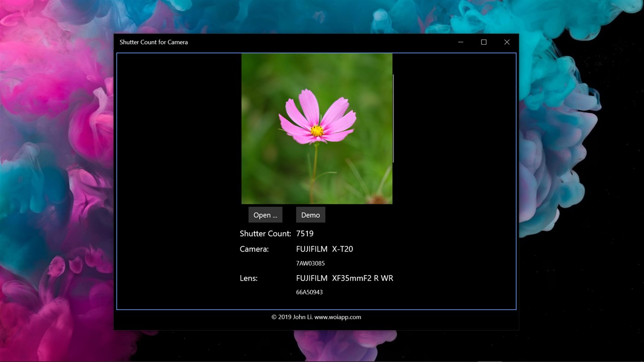Click the Demo button
This screenshot has width=644, height=362.
tap(310, 214)
